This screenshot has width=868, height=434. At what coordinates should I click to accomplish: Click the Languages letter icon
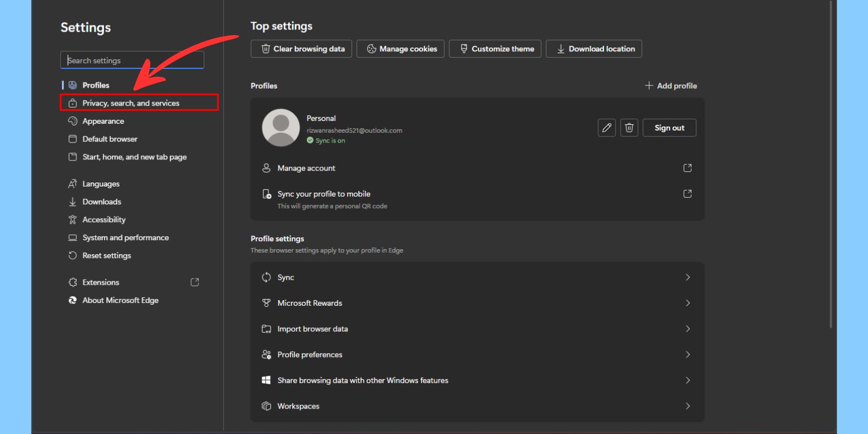pyautogui.click(x=72, y=184)
